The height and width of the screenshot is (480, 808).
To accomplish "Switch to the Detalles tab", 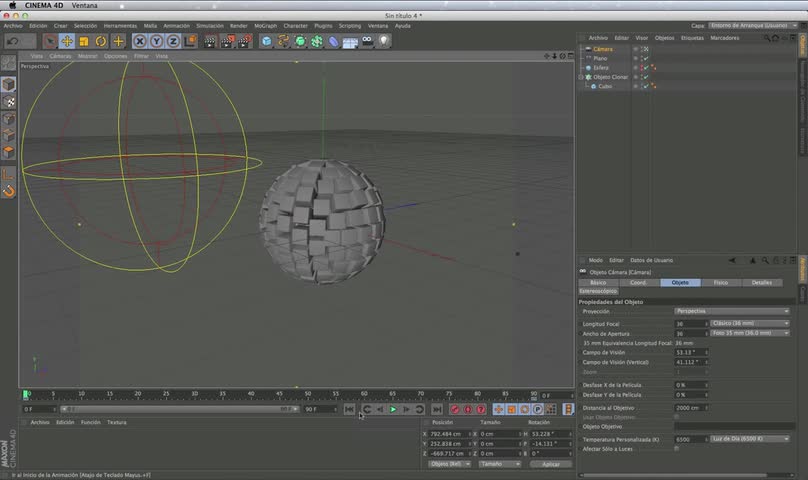I will tap(762, 283).
